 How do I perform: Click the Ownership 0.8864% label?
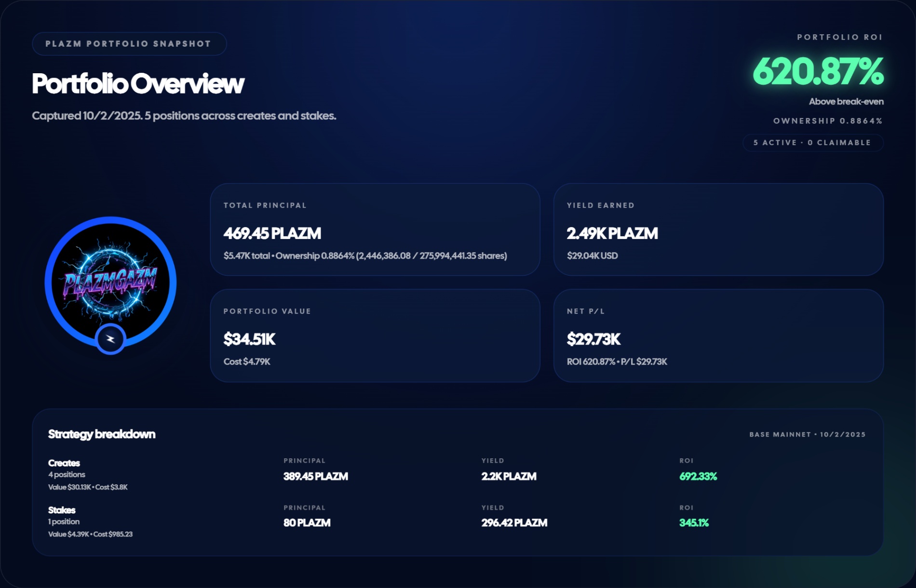tap(828, 121)
